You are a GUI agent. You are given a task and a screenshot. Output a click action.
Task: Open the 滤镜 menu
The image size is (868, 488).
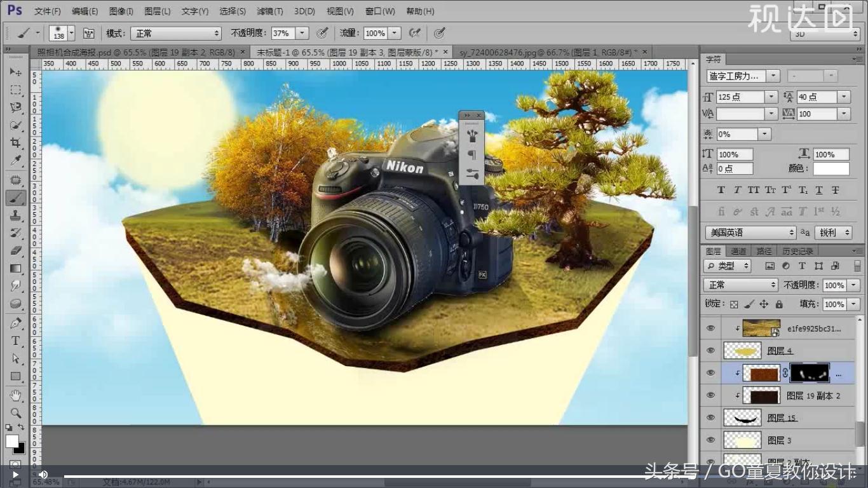coord(269,11)
